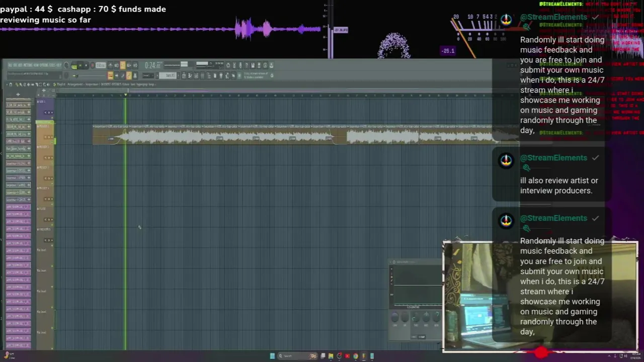644x362 pixels.
Task: Open File Explorer from the Windows taskbar
Action: click(x=331, y=356)
